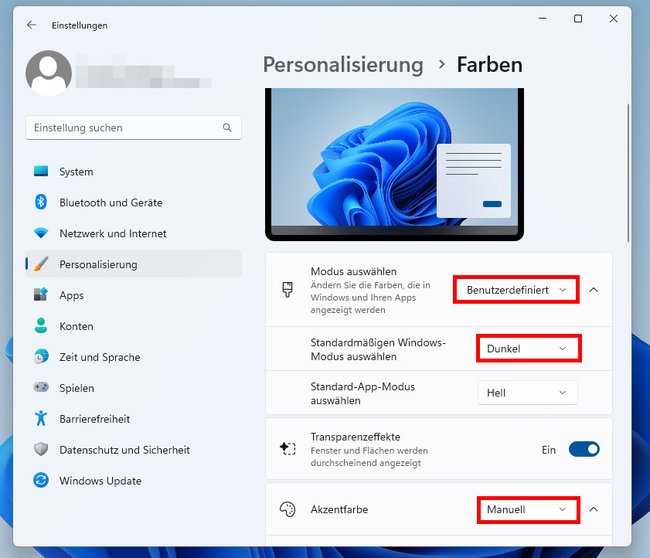Viewport: 650px width, 558px height.
Task: Click the Windows Update sync icon
Action: (x=41, y=480)
